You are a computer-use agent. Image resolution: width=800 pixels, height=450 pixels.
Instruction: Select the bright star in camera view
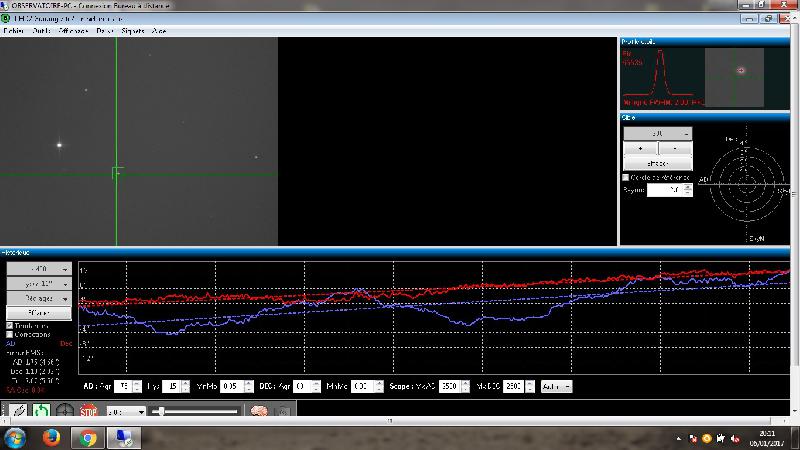[x=59, y=145]
